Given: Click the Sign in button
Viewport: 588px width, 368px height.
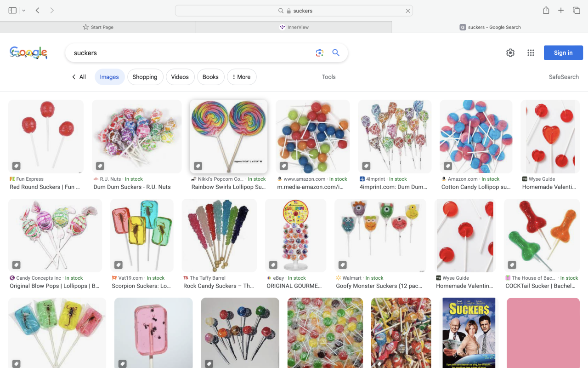Looking at the screenshot, I should pyautogui.click(x=563, y=53).
